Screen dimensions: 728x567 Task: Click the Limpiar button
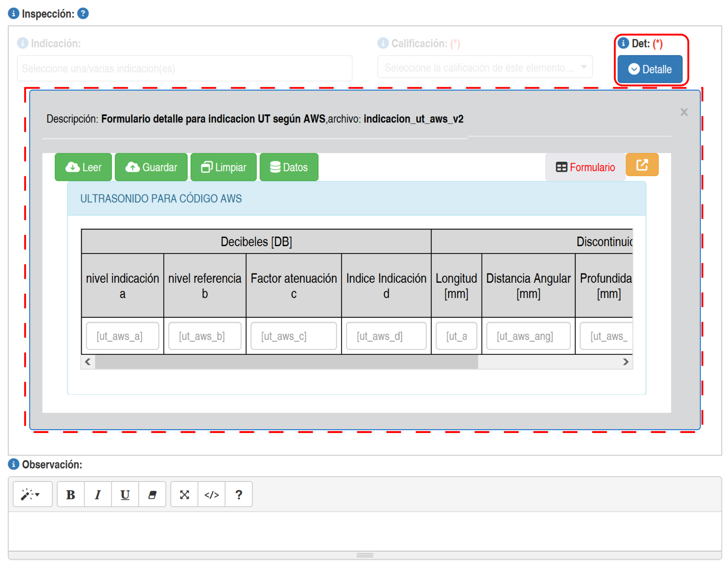pyautogui.click(x=223, y=168)
